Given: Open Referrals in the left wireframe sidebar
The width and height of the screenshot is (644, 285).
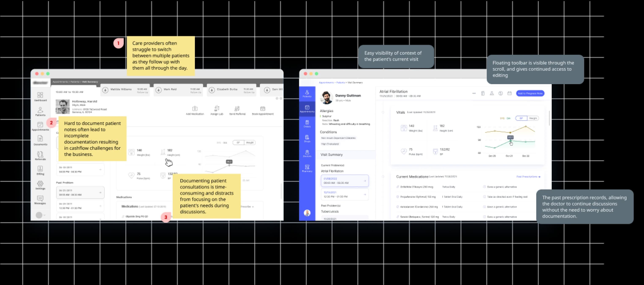Looking at the screenshot, I should coord(40,155).
